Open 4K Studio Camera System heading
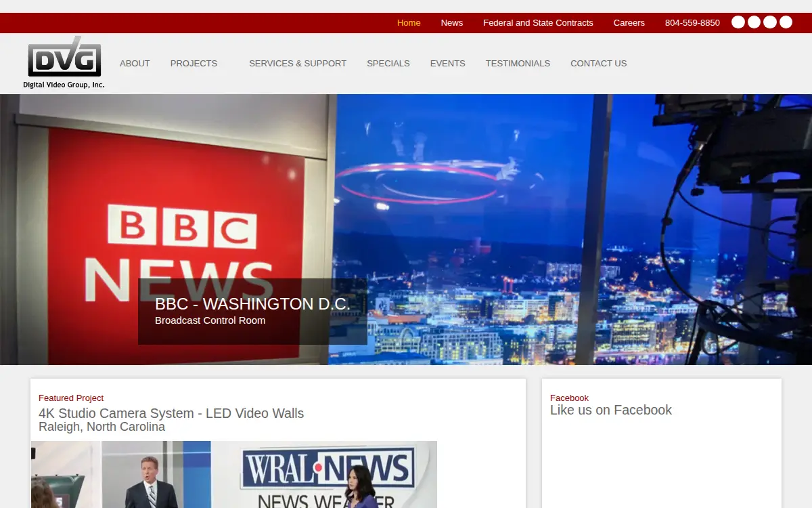Screen dimensions: 812x508 click(x=171, y=413)
